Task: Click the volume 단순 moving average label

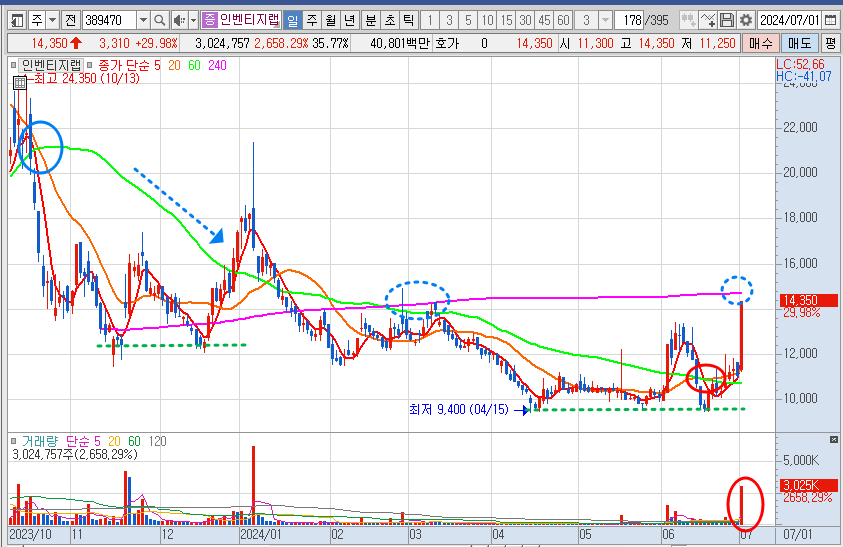Action: point(78,441)
